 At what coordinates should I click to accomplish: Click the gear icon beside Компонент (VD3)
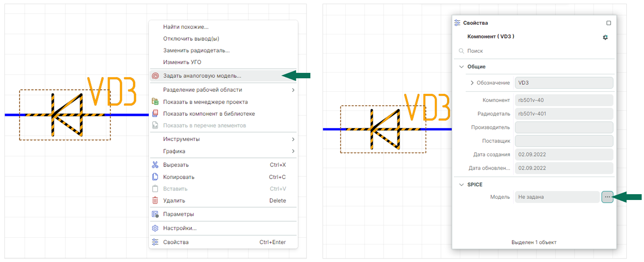coord(605,37)
